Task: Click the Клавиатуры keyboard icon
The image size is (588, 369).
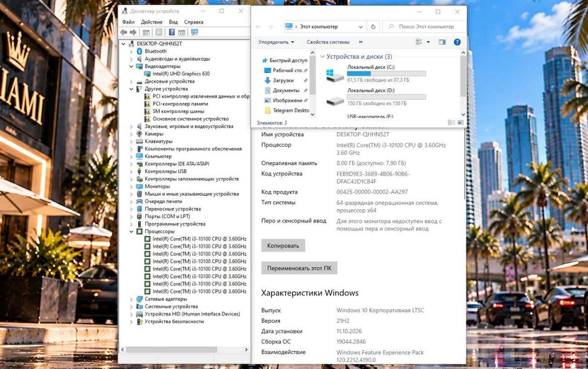Action: point(139,141)
